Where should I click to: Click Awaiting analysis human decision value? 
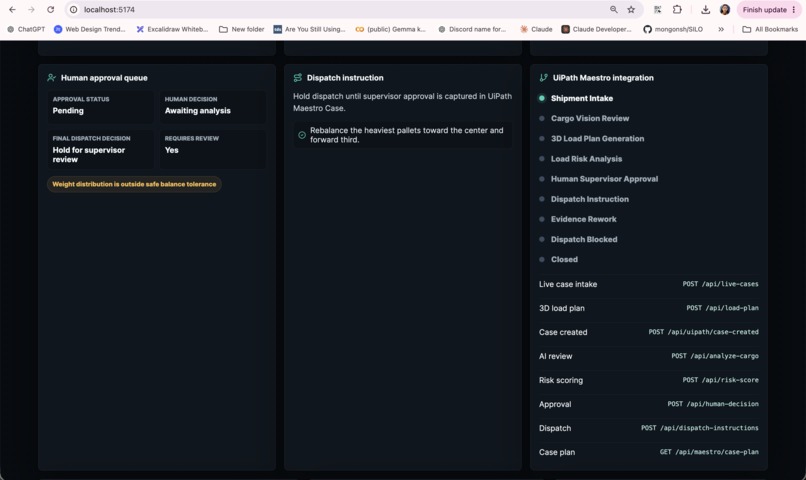(197, 110)
